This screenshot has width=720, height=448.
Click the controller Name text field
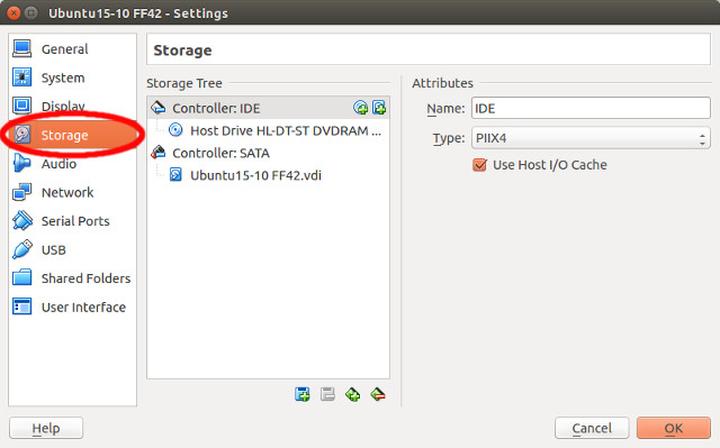point(590,108)
